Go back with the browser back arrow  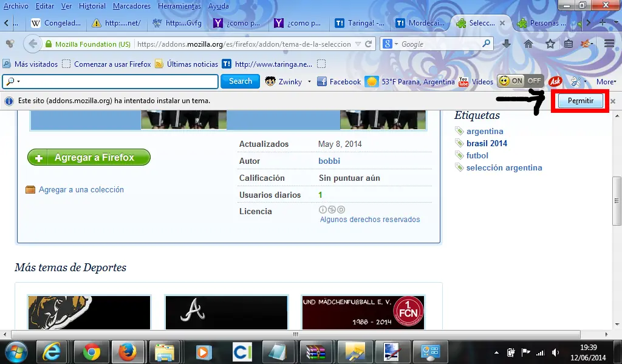pos(33,44)
